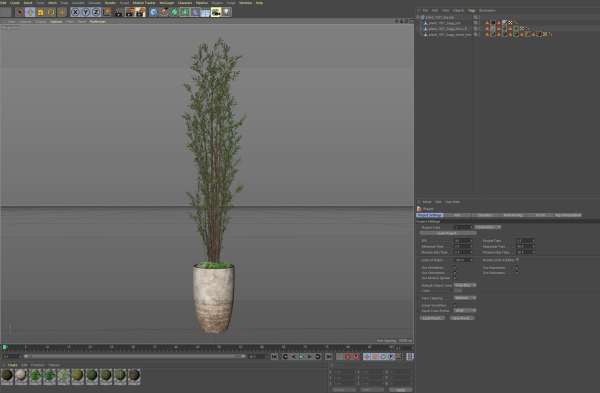The height and width of the screenshot is (393, 600).
Task: Toggle the coordinate system icon
Action: (x=106, y=12)
